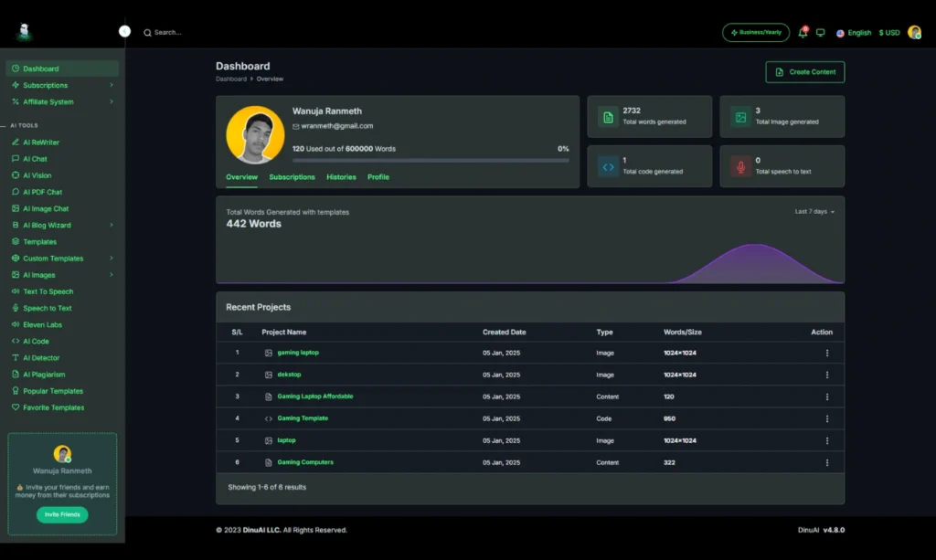Toggle dark mode with the monitor icon

pos(820,32)
